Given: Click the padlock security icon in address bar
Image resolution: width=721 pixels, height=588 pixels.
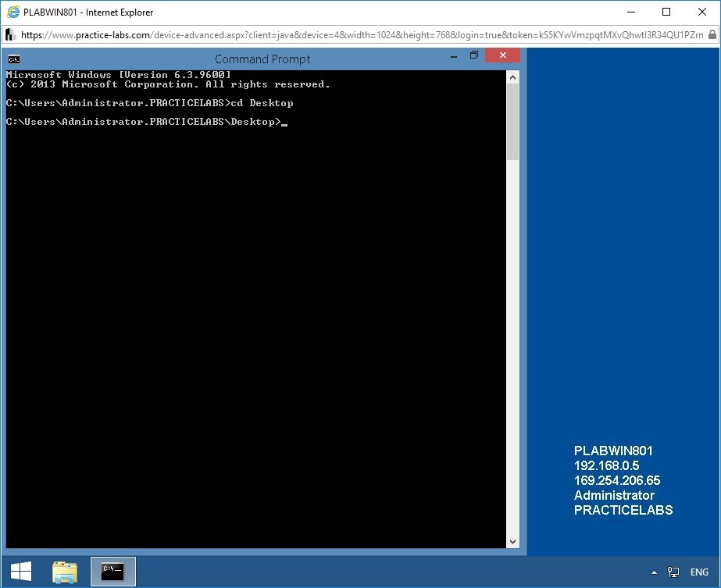Looking at the screenshot, I should [713, 34].
